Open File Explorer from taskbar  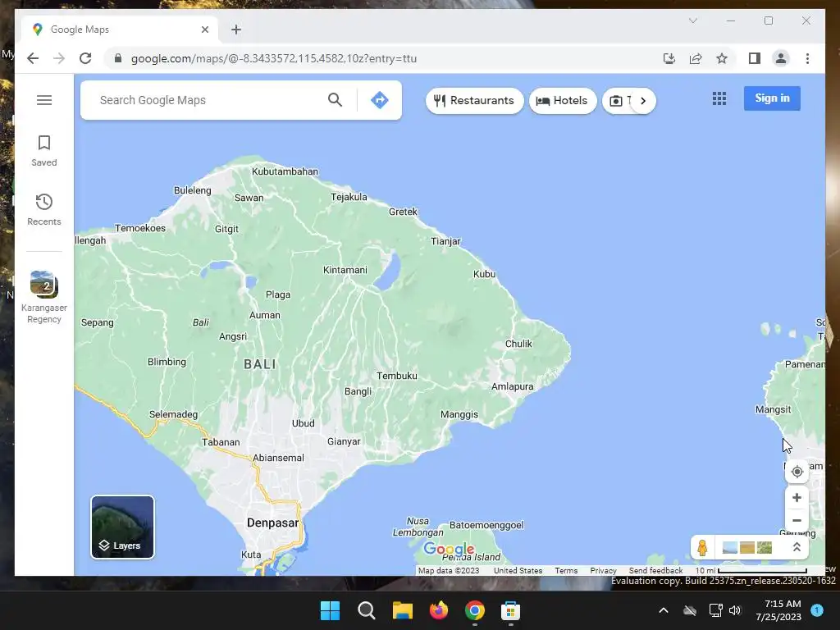pos(402,610)
